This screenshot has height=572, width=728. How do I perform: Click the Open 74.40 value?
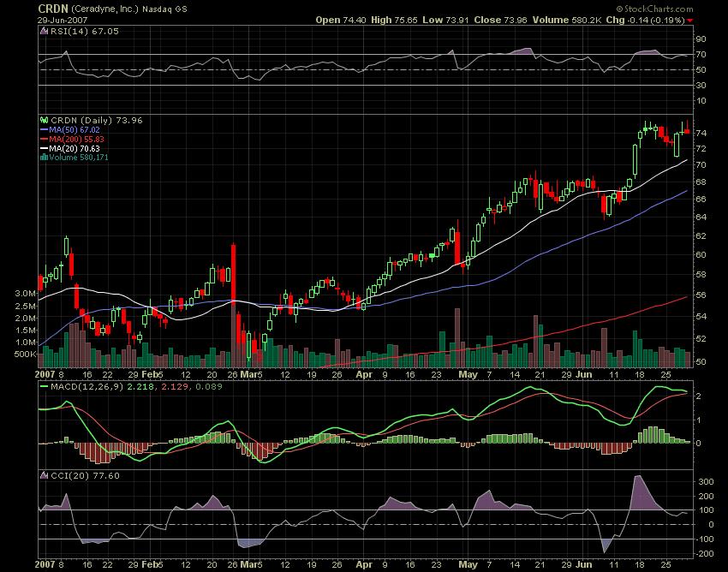point(341,20)
